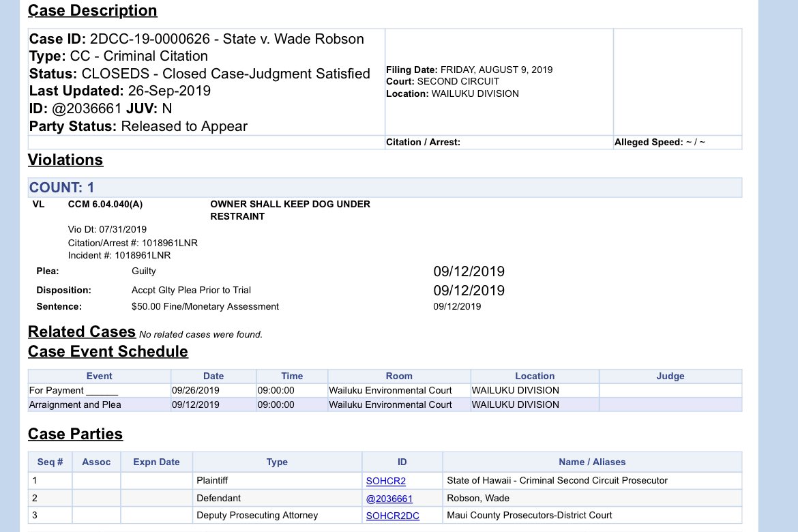Click the Type column header in Case Parties
The width and height of the screenshot is (798, 532).
pyautogui.click(x=277, y=462)
